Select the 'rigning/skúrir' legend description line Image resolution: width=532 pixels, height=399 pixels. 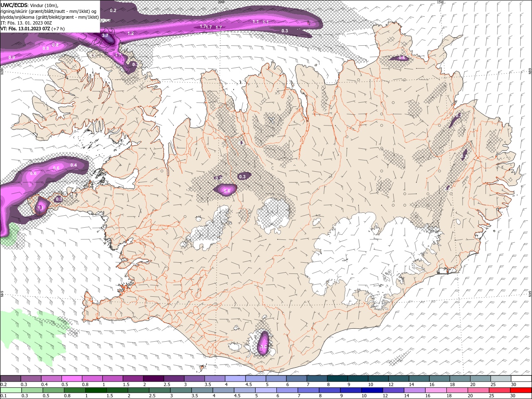[49, 11]
